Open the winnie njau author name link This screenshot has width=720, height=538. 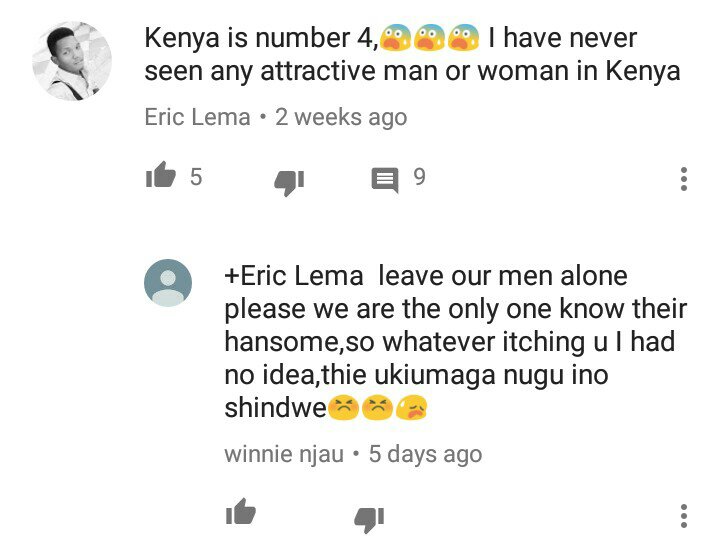[284, 454]
